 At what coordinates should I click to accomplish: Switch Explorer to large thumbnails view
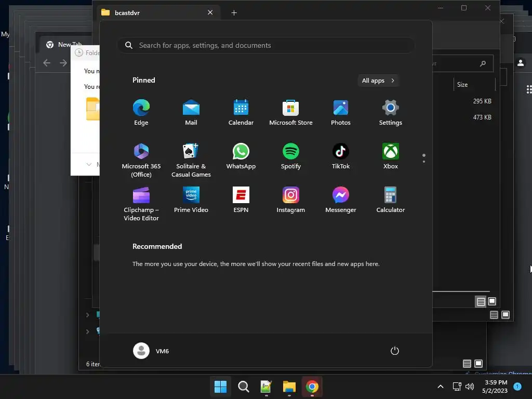pyautogui.click(x=492, y=301)
